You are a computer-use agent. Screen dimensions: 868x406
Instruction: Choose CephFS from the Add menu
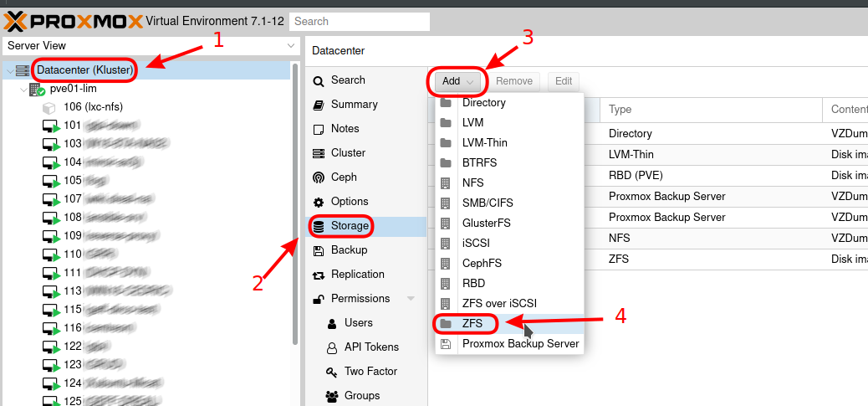509,264
